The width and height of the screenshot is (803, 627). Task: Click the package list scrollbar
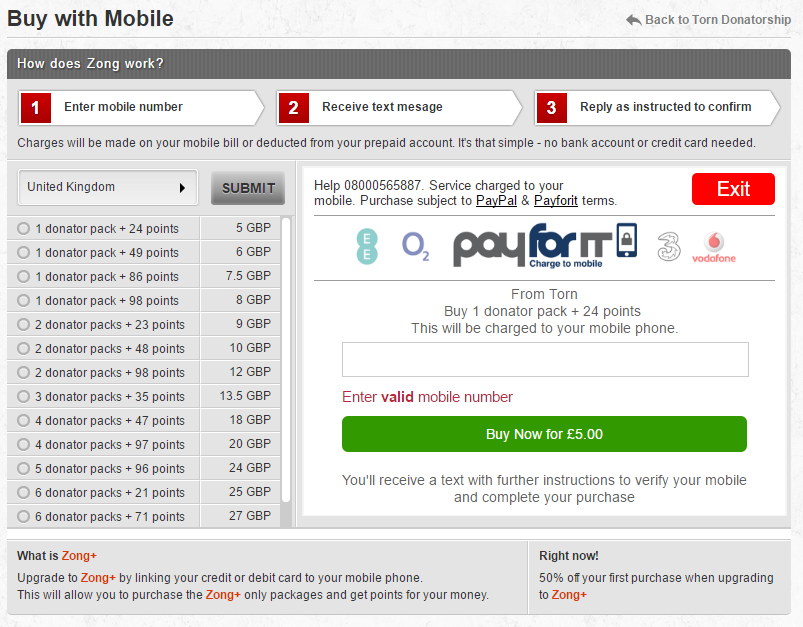click(x=286, y=360)
